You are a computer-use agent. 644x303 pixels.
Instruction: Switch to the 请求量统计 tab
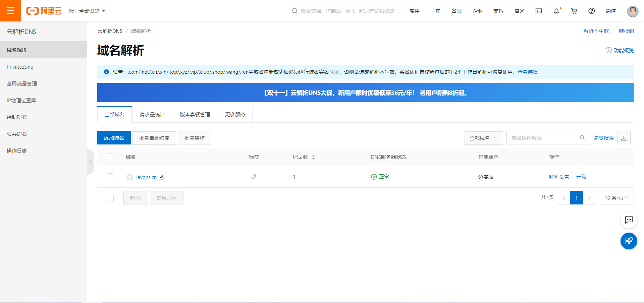point(152,115)
